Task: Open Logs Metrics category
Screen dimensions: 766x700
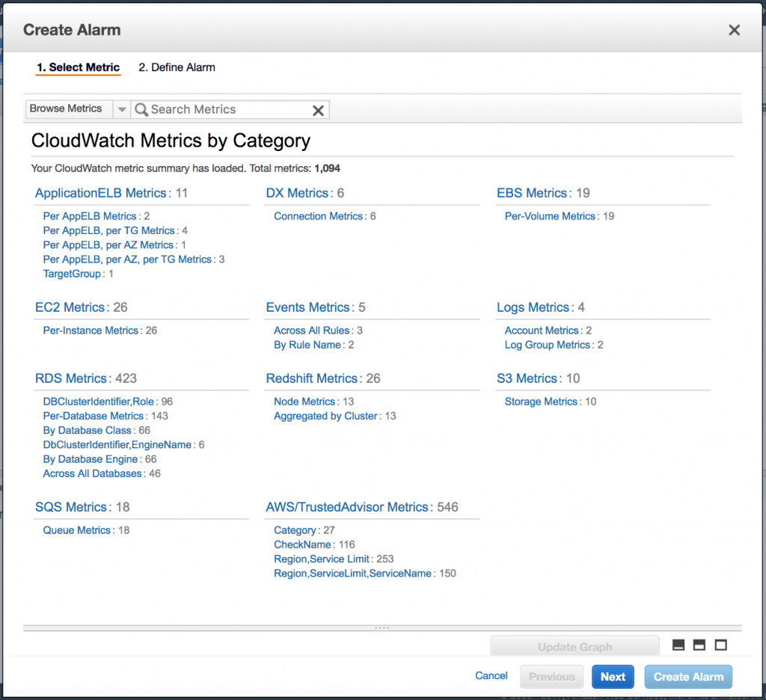Action: (x=533, y=307)
